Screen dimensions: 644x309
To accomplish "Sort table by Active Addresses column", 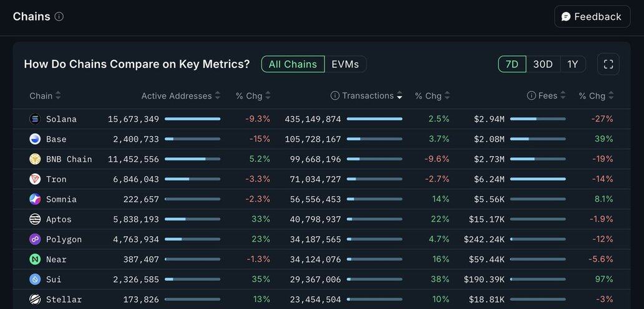I will [x=180, y=96].
